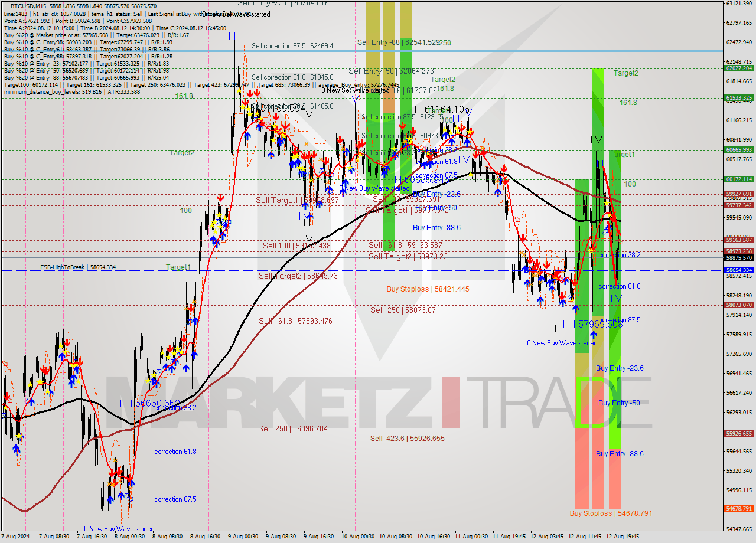Viewport: 756px width, 543px height.
Task: Click the 7 Aug 2024 date label
Action: pos(15,537)
